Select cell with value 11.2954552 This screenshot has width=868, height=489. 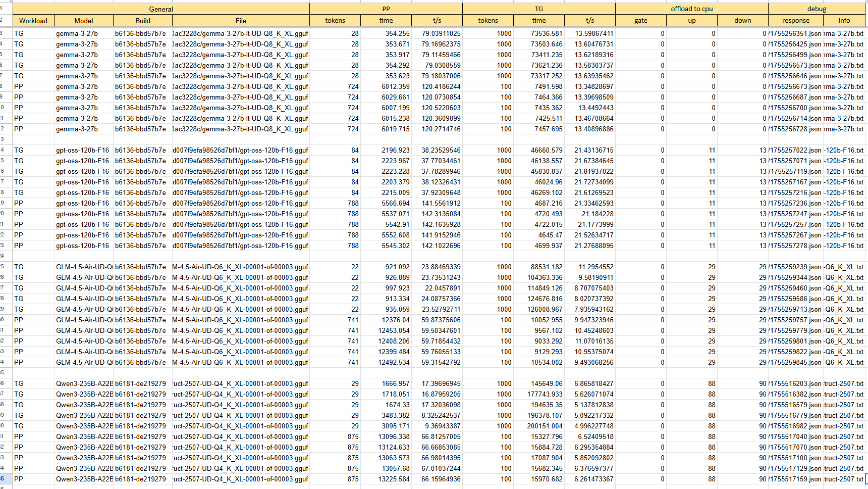coord(590,267)
